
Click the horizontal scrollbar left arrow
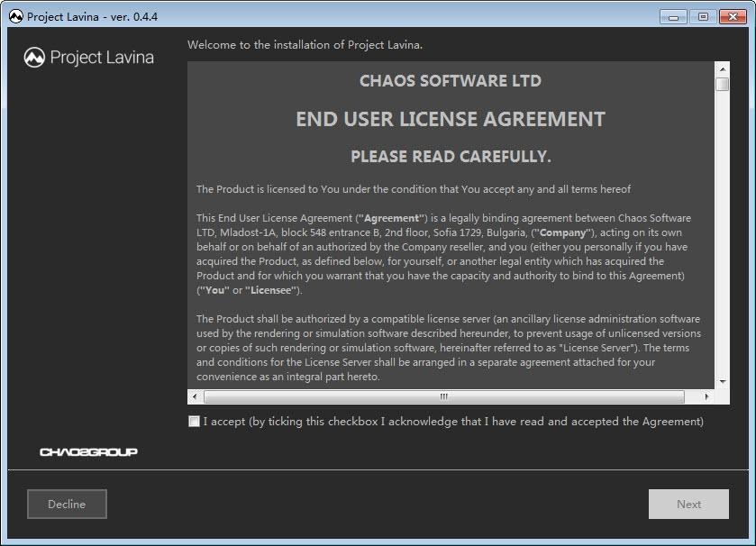(195, 396)
